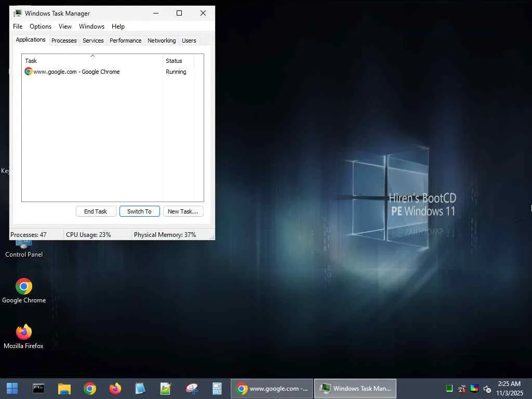Switch to the Performance tab

click(126, 41)
